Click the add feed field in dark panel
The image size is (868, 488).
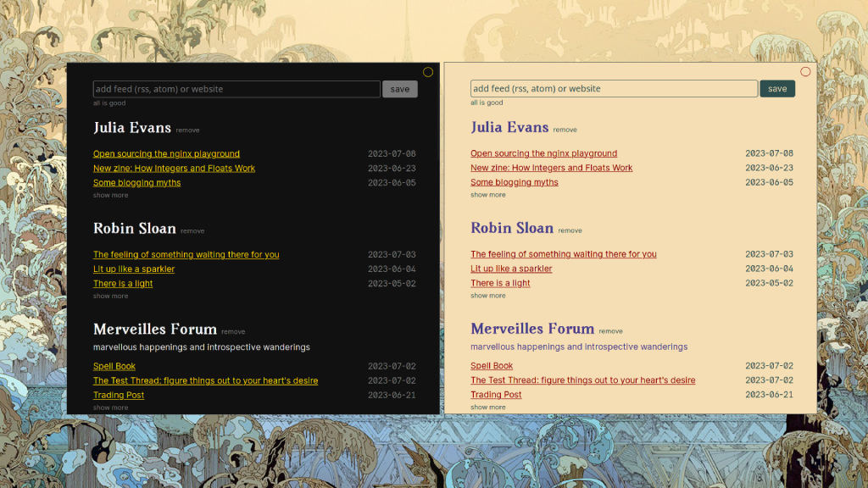(236, 89)
